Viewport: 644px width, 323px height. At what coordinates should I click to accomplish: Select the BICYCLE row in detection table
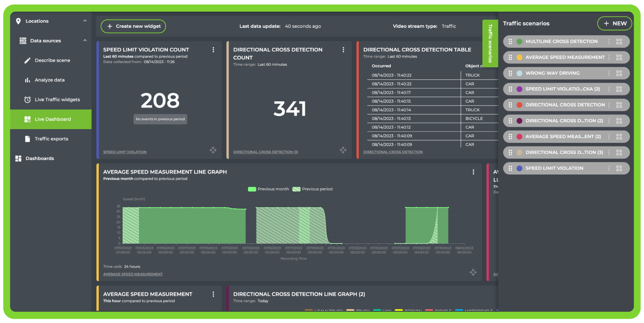[433, 119]
